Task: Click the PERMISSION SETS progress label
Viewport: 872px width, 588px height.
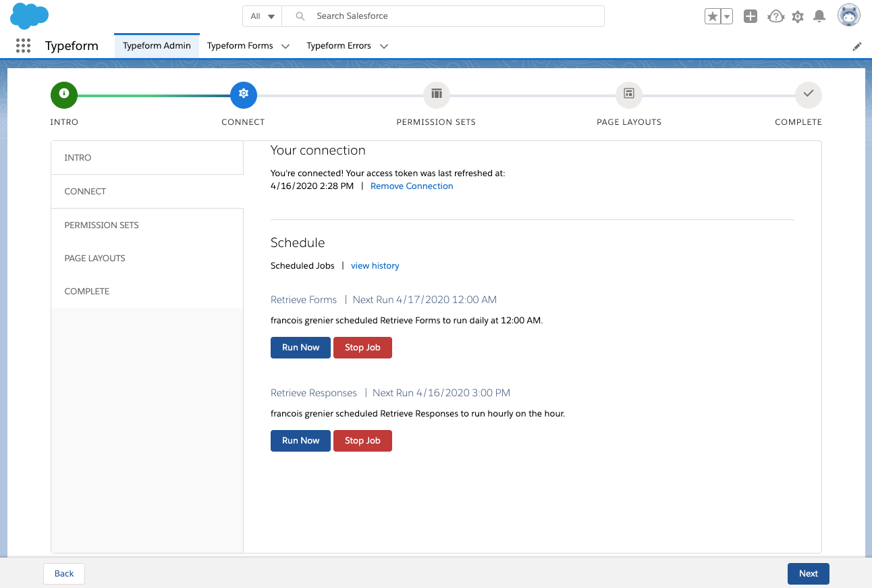Action: pyautogui.click(x=436, y=122)
